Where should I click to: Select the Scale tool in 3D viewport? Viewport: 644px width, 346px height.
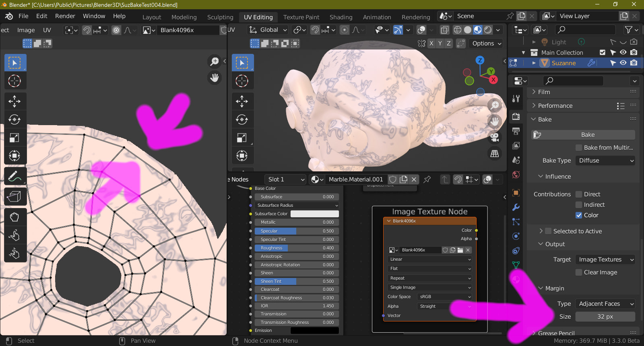click(x=242, y=138)
